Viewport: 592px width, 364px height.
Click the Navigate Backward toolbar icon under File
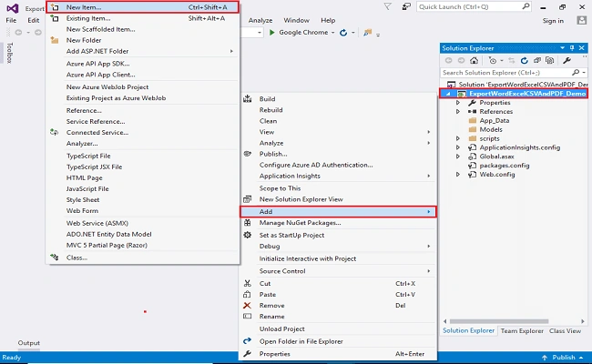click(18, 33)
